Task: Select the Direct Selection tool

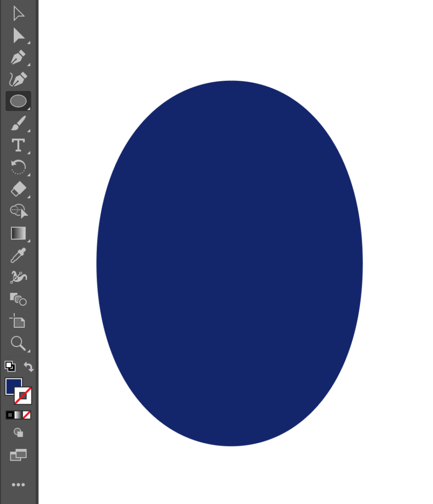Action: point(18,35)
